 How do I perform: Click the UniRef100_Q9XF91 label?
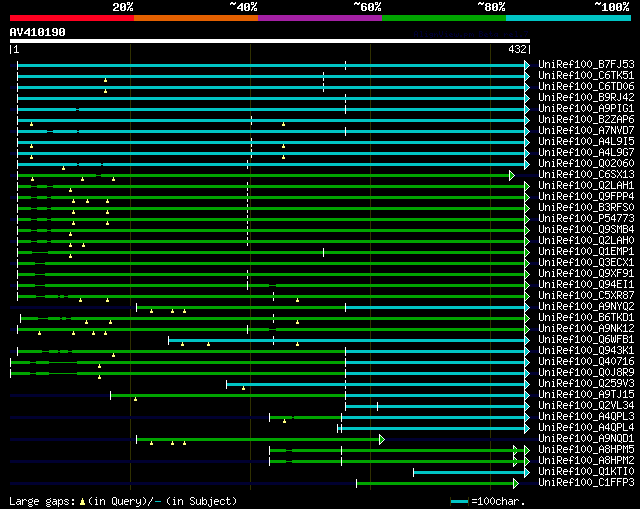[x=586, y=274]
